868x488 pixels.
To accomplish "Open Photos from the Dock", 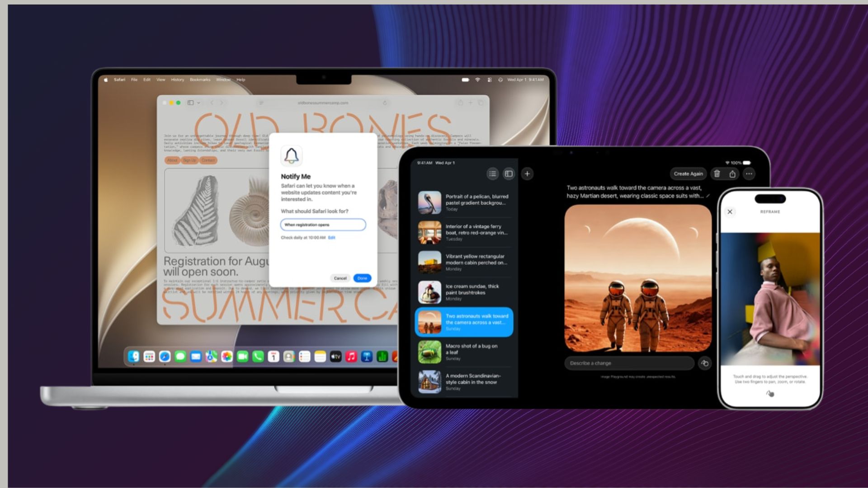I will pos(227,357).
